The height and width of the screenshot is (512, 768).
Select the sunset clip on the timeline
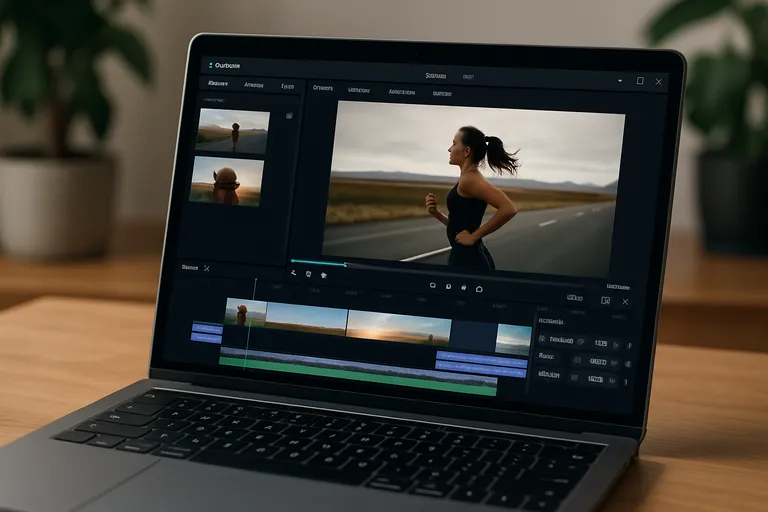[x=399, y=327]
